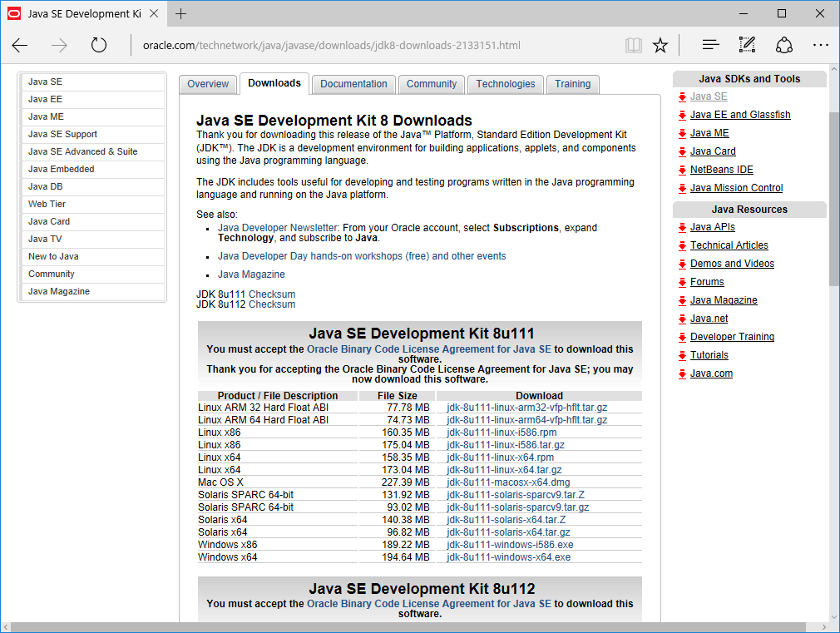Select Java EE in left sidebar
Screen dimensions: 840x633
pos(45,99)
